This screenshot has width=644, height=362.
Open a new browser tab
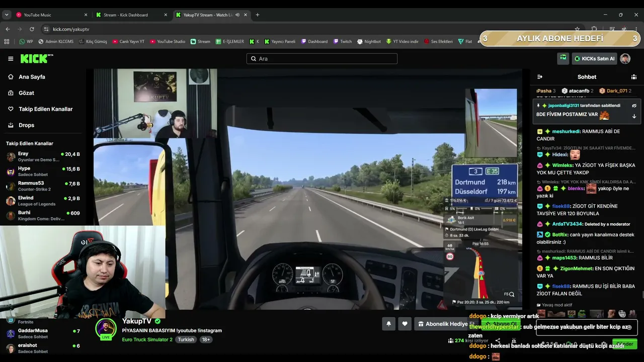(258, 15)
